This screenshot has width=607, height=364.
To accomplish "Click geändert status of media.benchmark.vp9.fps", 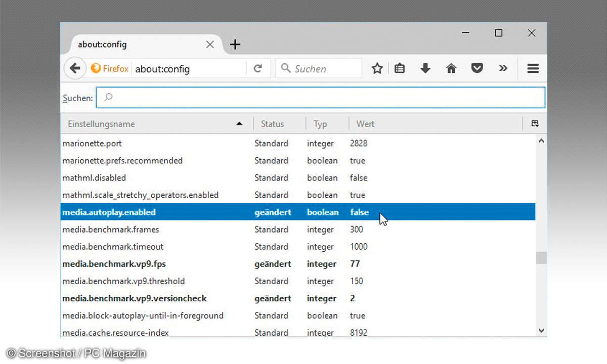I will click(x=273, y=264).
